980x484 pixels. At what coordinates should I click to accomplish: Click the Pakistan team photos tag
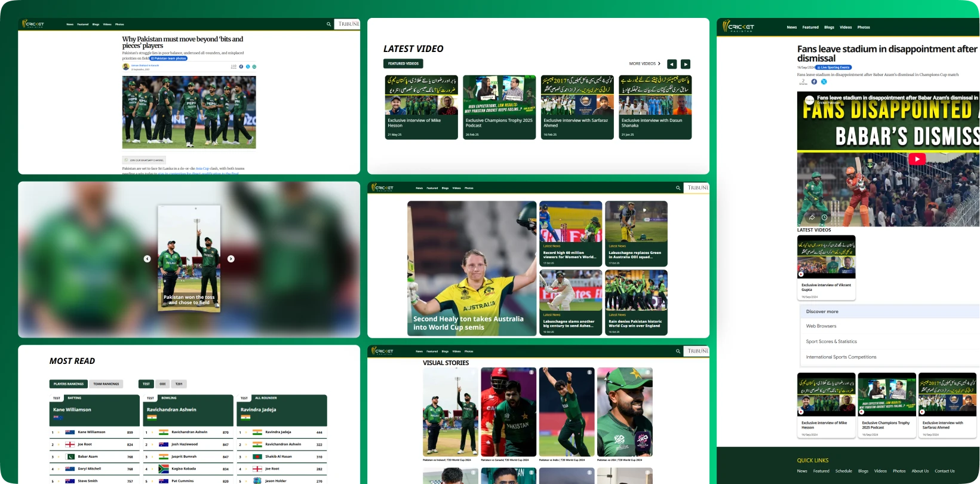(168, 59)
